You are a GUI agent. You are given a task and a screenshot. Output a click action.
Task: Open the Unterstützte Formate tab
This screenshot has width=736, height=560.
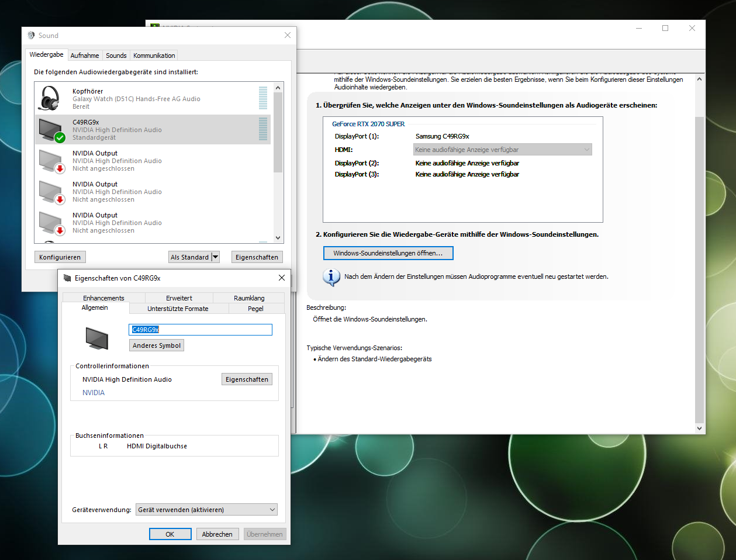(x=178, y=309)
